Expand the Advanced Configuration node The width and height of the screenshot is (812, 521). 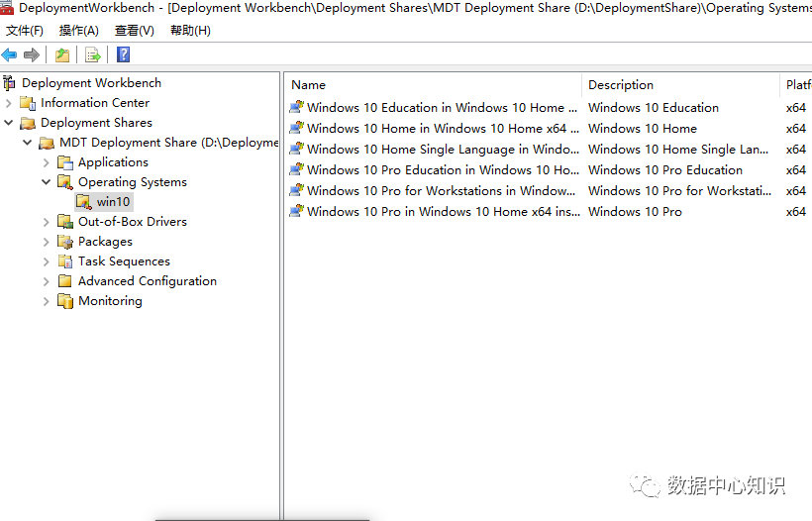[47, 281]
